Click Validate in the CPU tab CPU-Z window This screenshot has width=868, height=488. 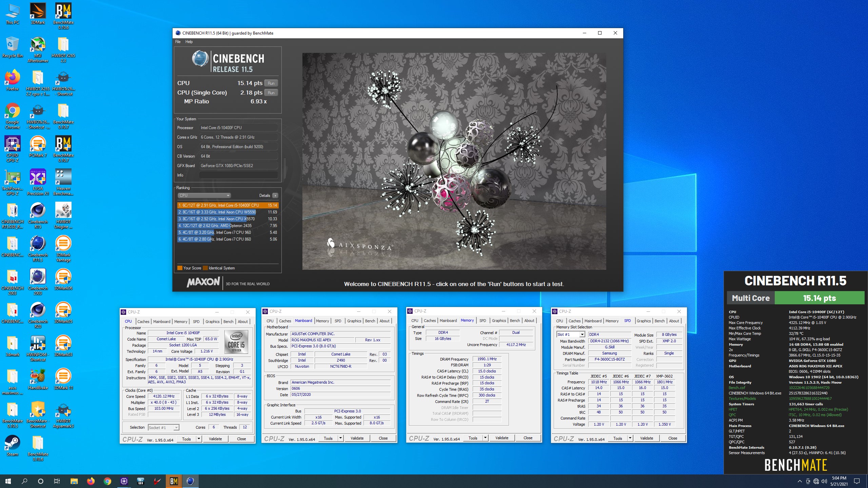[x=215, y=439]
